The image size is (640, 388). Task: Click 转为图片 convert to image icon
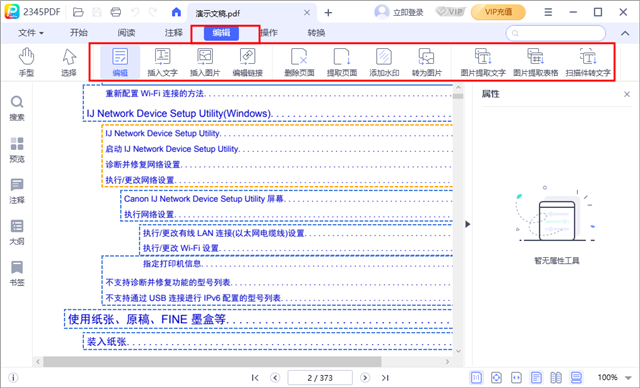click(427, 62)
